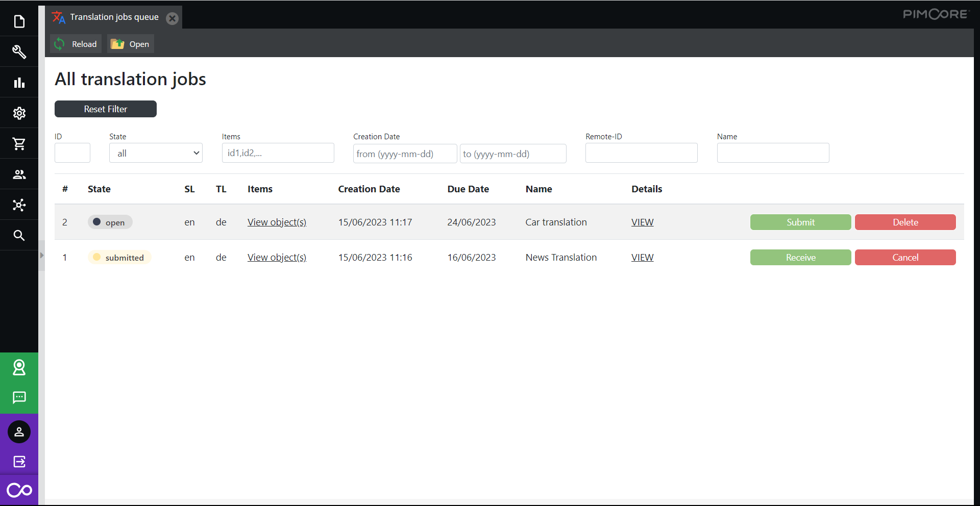Click the Pimcore logo at top right
The height and width of the screenshot is (506, 980).
pos(935,14)
